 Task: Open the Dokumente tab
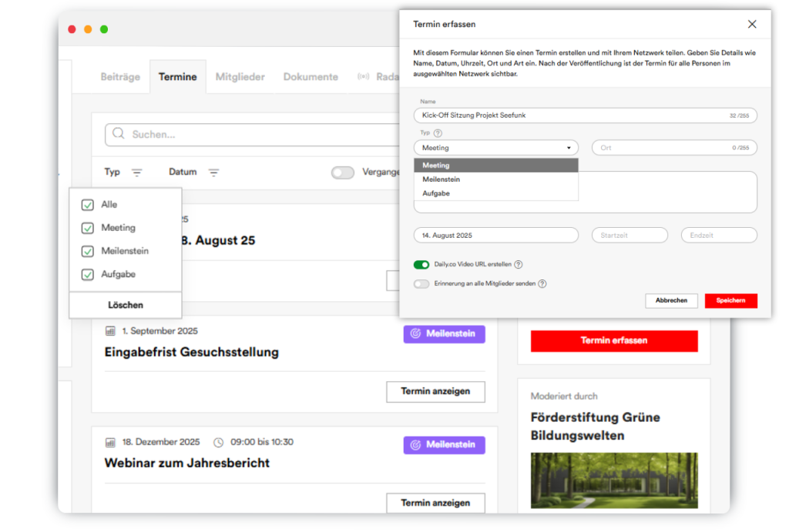pos(311,77)
